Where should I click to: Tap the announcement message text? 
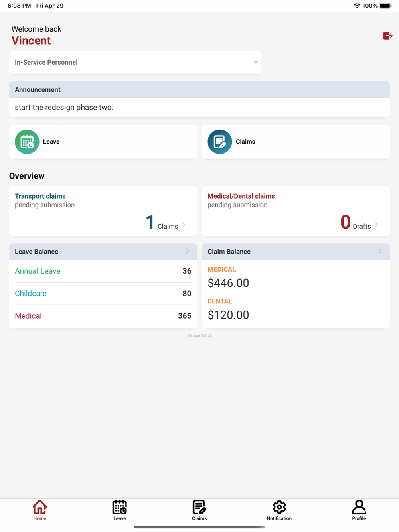pyautogui.click(x=64, y=108)
